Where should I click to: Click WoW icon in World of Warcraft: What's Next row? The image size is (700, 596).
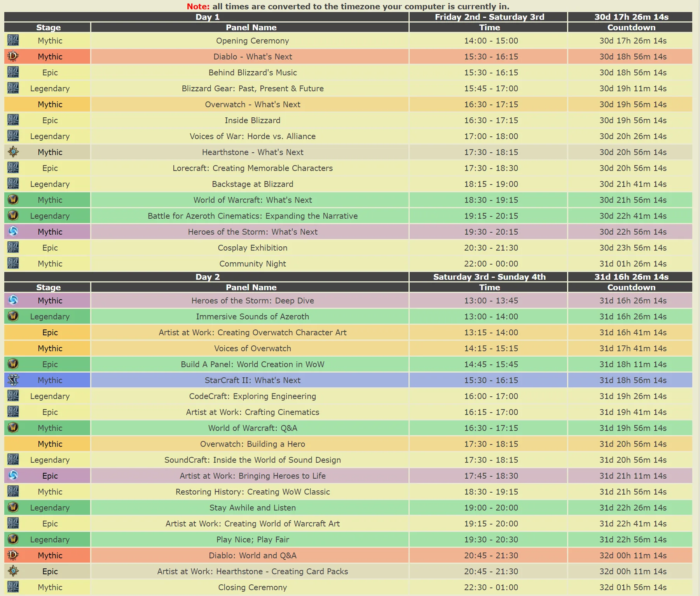[13, 199]
